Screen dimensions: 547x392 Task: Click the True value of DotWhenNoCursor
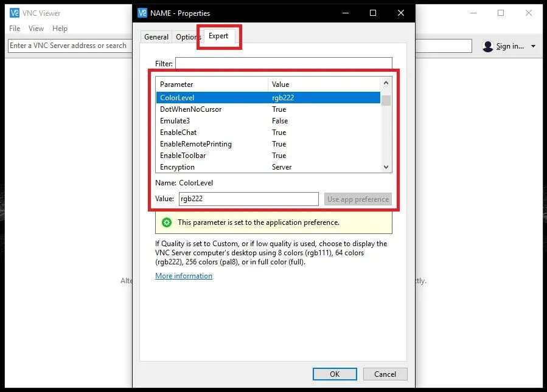coord(279,109)
